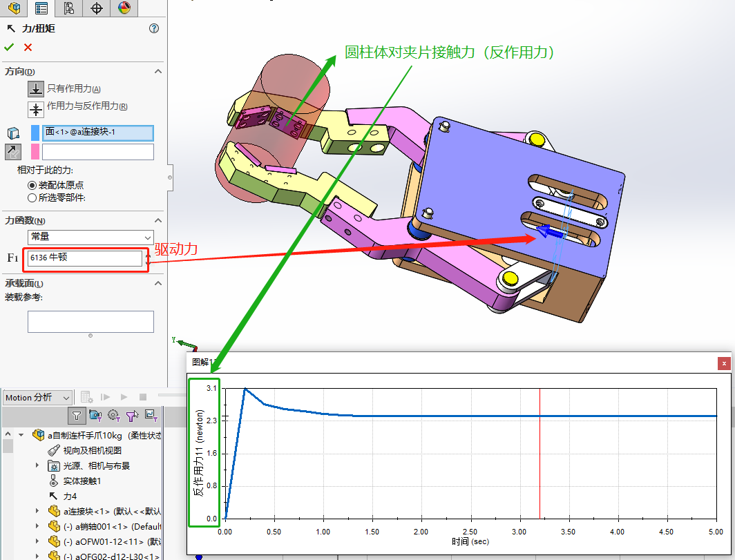The width and height of the screenshot is (735, 560).
Task: Toggle the filter selected funnel icon
Action: pos(133,415)
